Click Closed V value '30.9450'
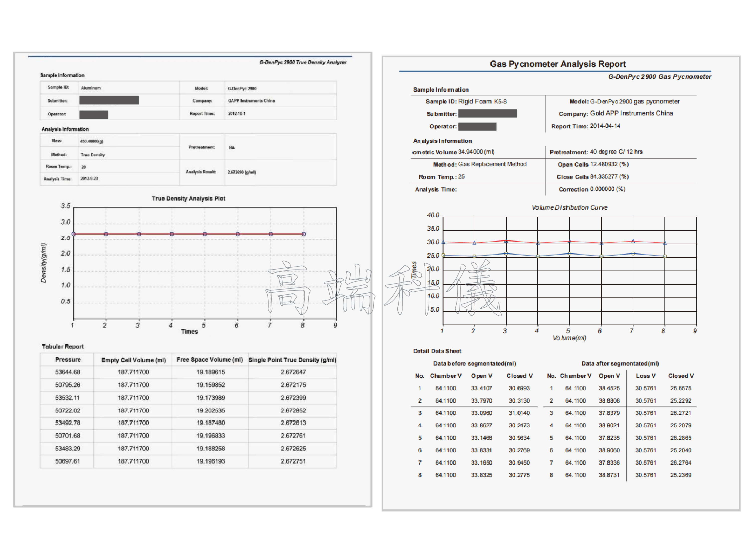The height and width of the screenshot is (560, 747). tap(519, 463)
